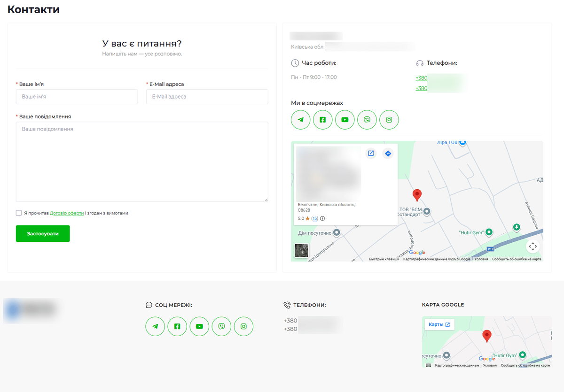The height and width of the screenshot is (392, 564).
Task: Click the green Застосувати button
Action: (43, 234)
